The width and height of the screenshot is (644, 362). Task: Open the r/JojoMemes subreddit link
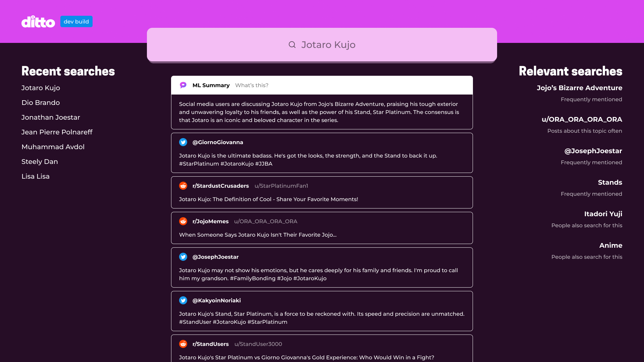210,221
